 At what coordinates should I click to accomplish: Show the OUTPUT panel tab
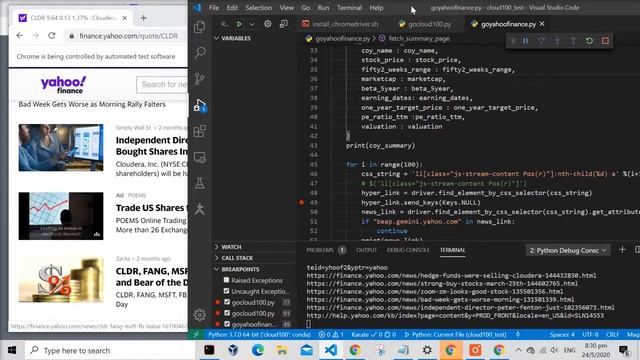(x=367, y=250)
